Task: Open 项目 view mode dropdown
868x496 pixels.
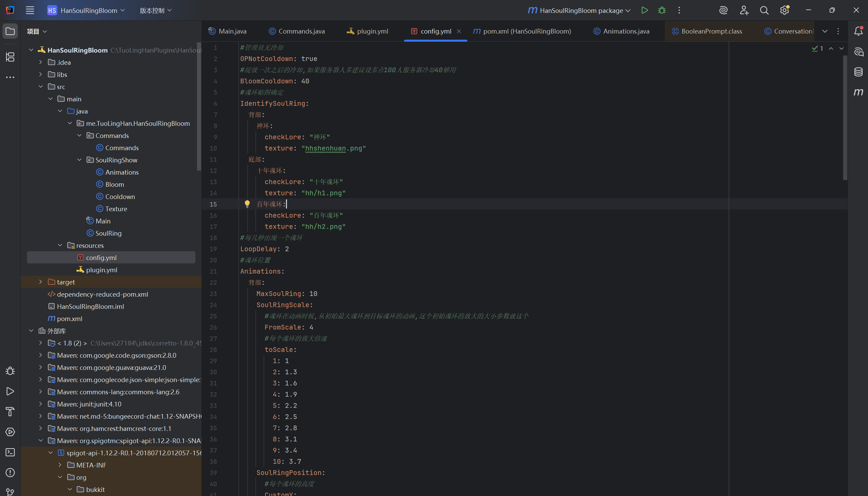Action: tap(37, 31)
